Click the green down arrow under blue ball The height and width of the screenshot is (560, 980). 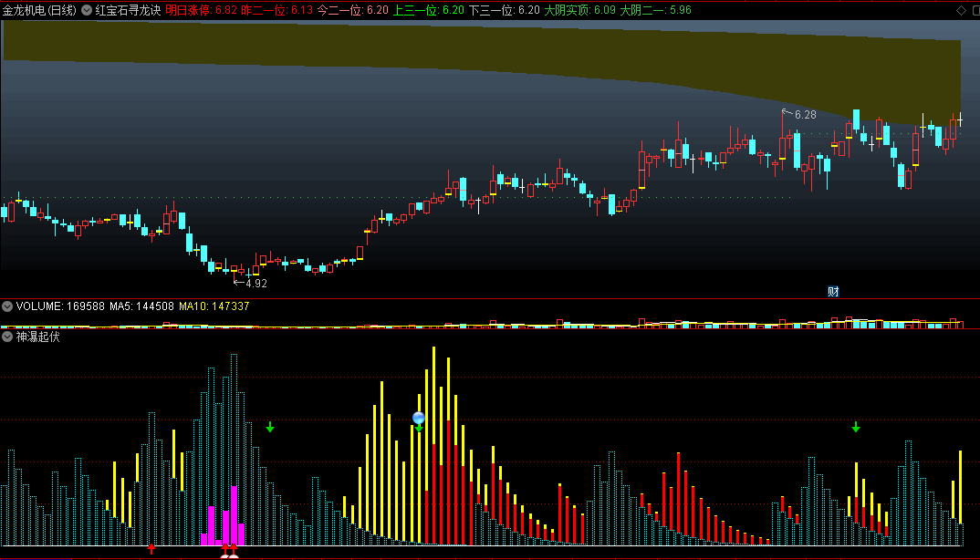(x=419, y=428)
